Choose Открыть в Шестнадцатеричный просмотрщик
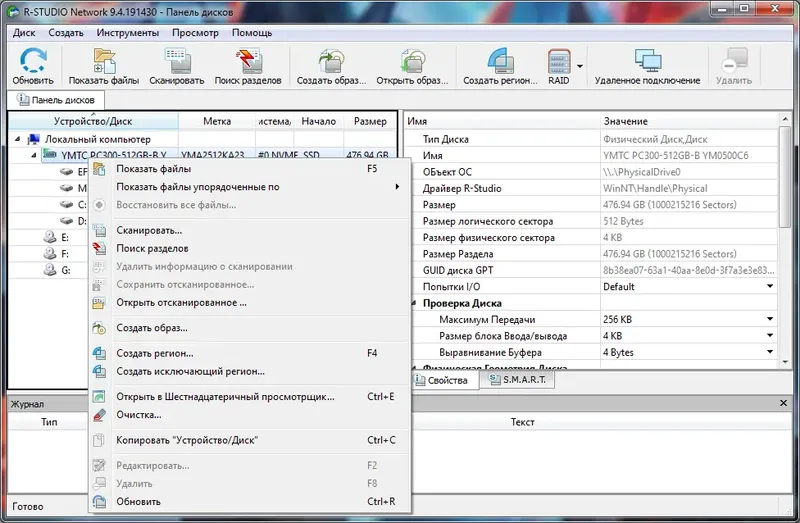This screenshot has height=523, width=800. coord(249,396)
